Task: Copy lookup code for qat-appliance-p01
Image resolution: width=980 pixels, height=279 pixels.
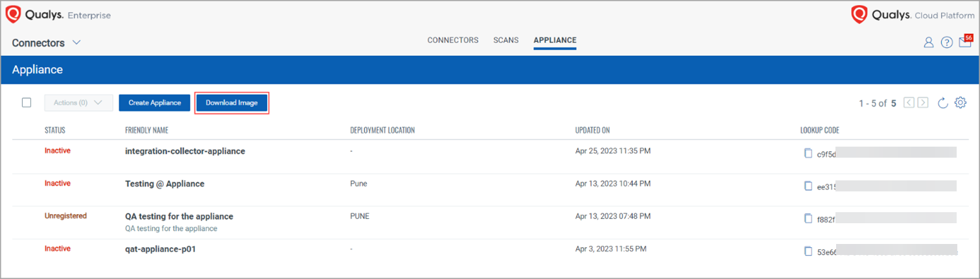Action: click(808, 251)
